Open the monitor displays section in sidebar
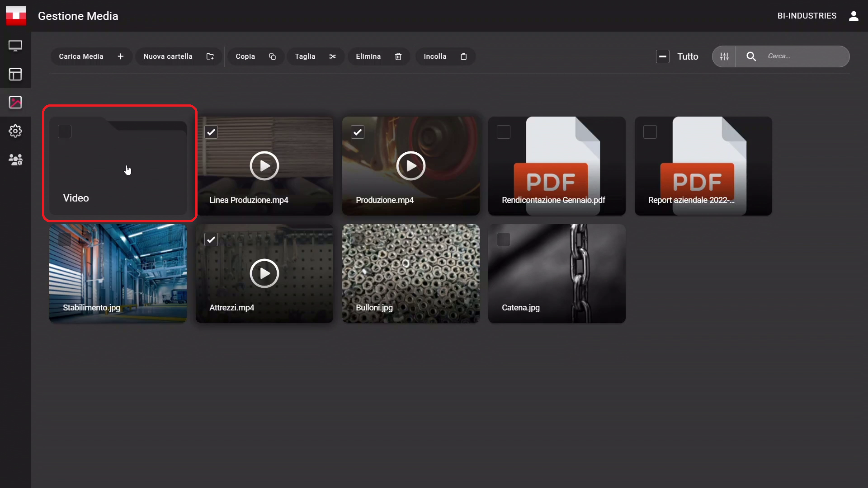The image size is (868, 488). (15, 46)
